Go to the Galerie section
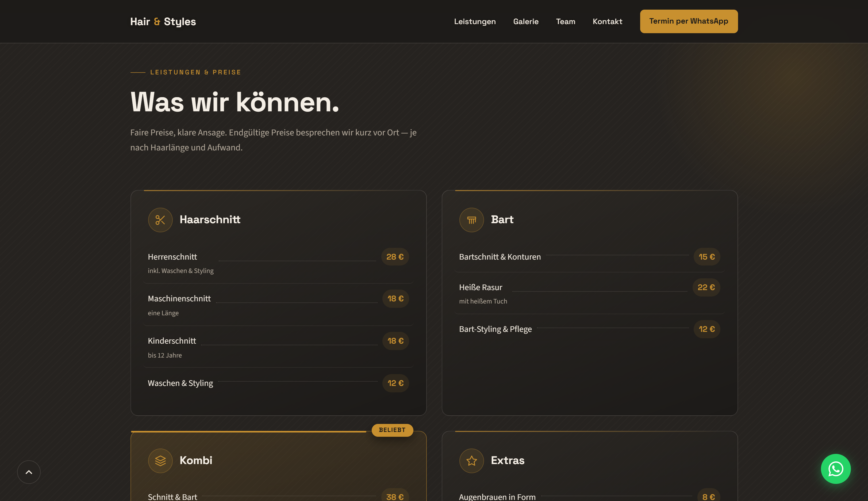The image size is (868, 501). [x=526, y=21]
